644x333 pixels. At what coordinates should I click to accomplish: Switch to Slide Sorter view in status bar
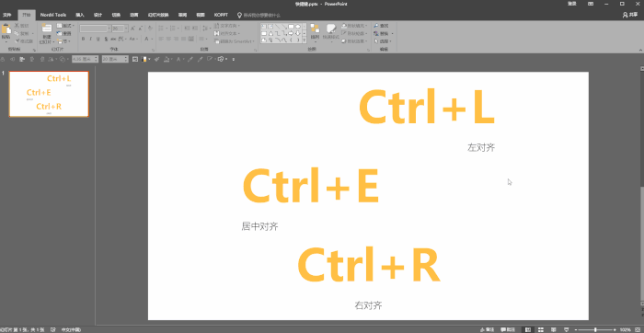(x=541, y=329)
